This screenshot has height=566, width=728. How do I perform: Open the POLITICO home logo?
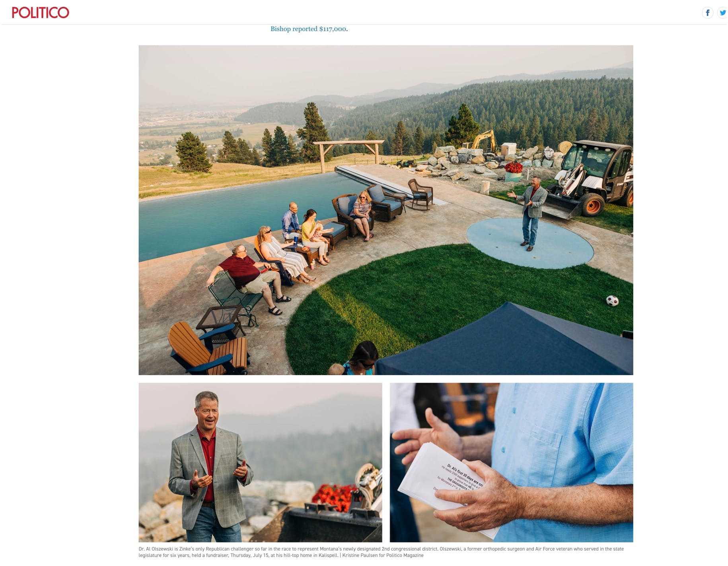click(40, 13)
